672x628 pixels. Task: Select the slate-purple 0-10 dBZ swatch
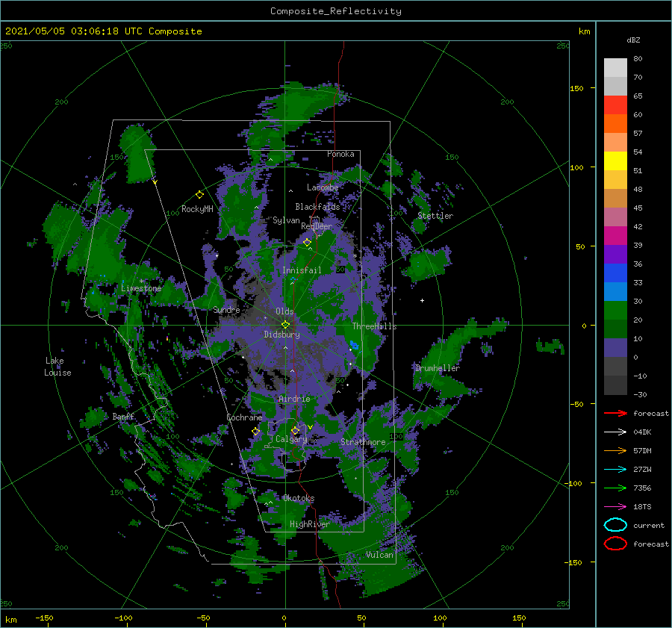[615, 348]
